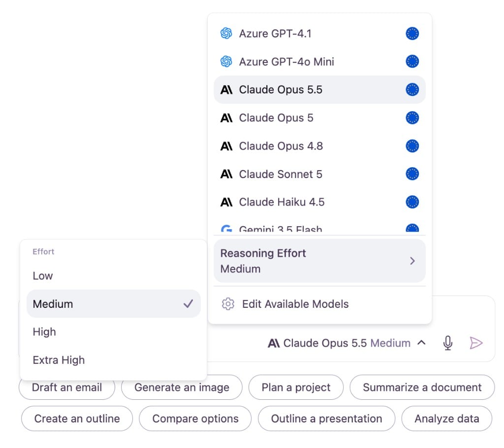This screenshot has height=448, width=504.
Task: Select the Azure GPT-4o Mini model
Action: [319, 61]
